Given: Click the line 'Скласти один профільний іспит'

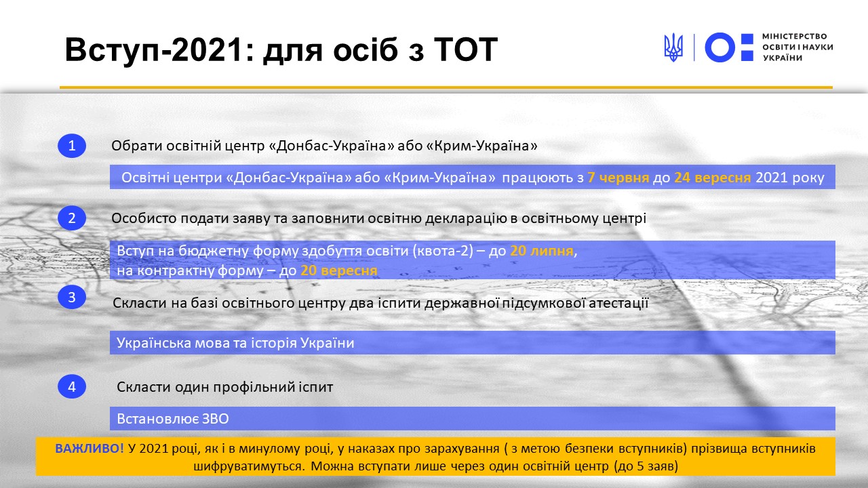Looking at the screenshot, I should 225,387.
